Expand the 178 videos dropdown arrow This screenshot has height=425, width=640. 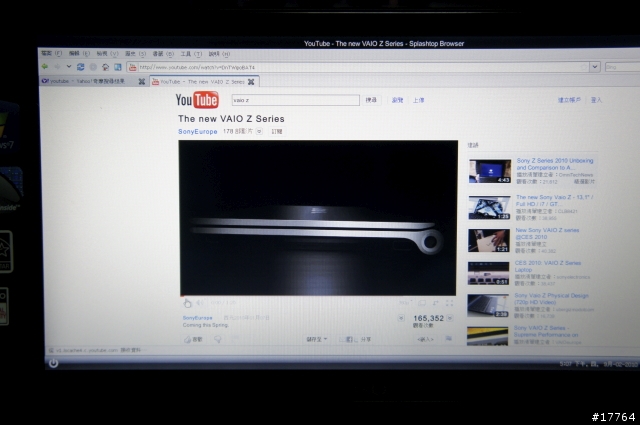[259, 131]
